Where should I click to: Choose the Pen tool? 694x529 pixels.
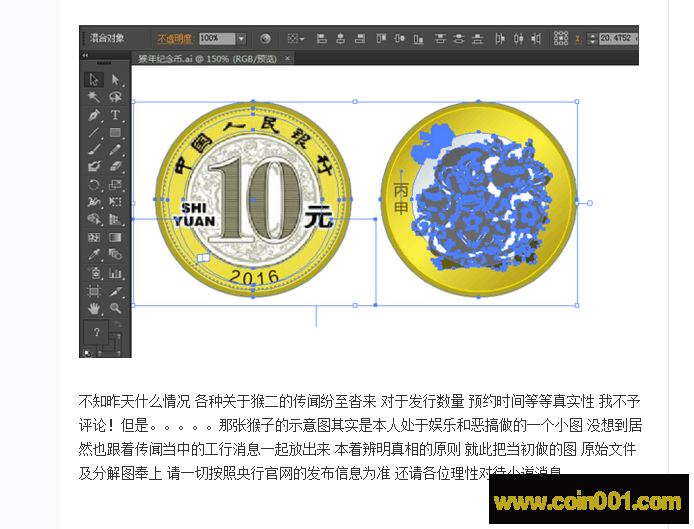94,115
